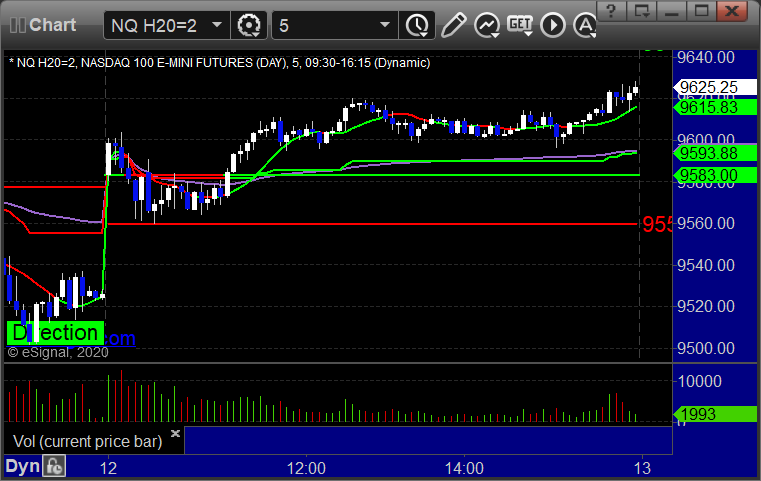Select the 9615.83 green price label
This screenshot has width=761, height=481.
coord(715,107)
